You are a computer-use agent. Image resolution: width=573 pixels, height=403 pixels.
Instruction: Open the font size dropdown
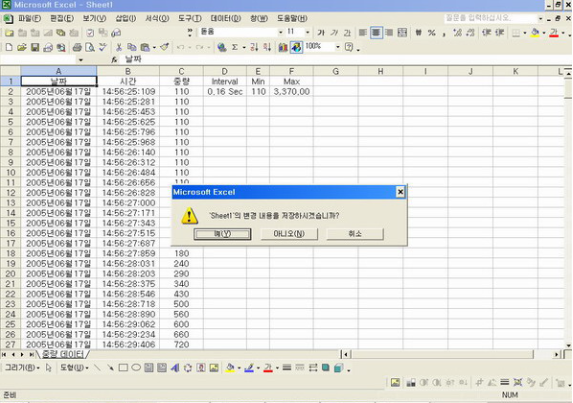(308, 32)
